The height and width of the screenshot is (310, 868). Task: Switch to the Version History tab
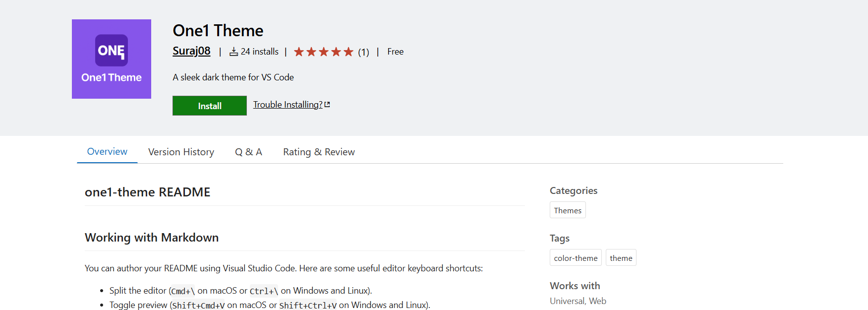tap(181, 152)
